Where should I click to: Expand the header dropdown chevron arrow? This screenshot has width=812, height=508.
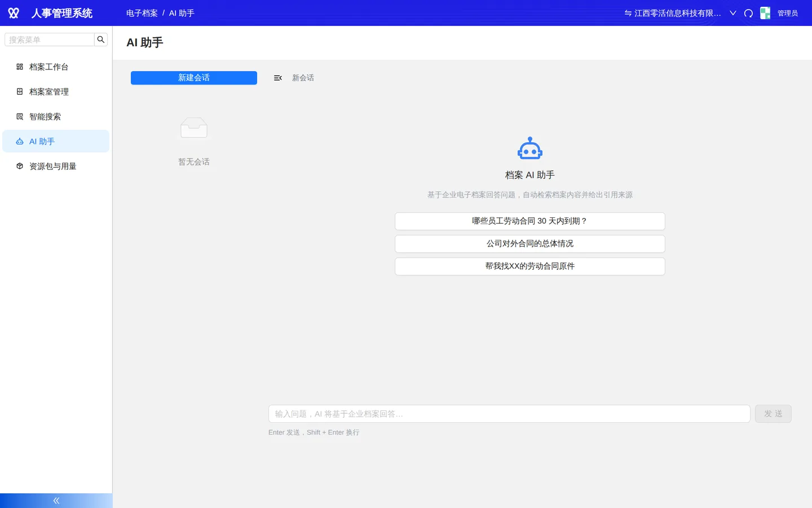[x=733, y=13]
